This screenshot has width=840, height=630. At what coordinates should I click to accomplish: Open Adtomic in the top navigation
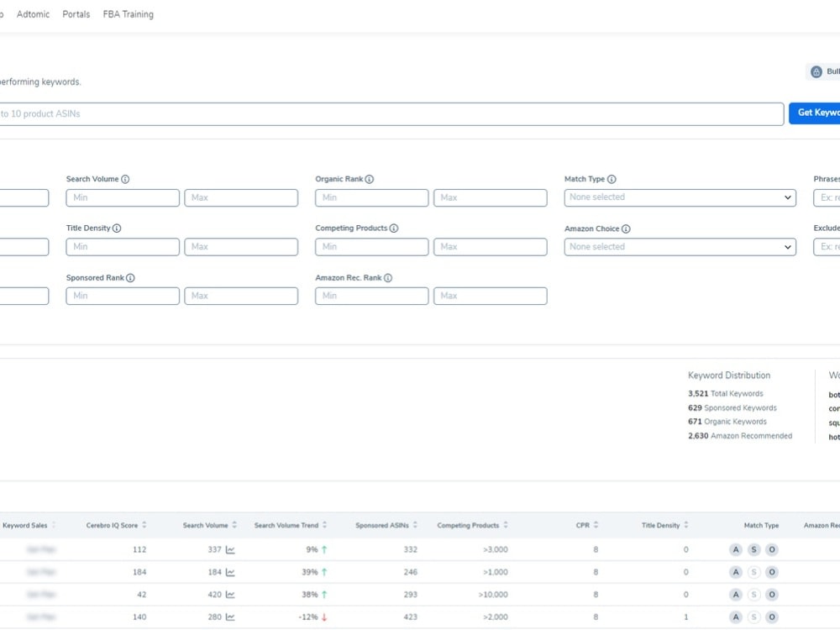(x=34, y=14)
